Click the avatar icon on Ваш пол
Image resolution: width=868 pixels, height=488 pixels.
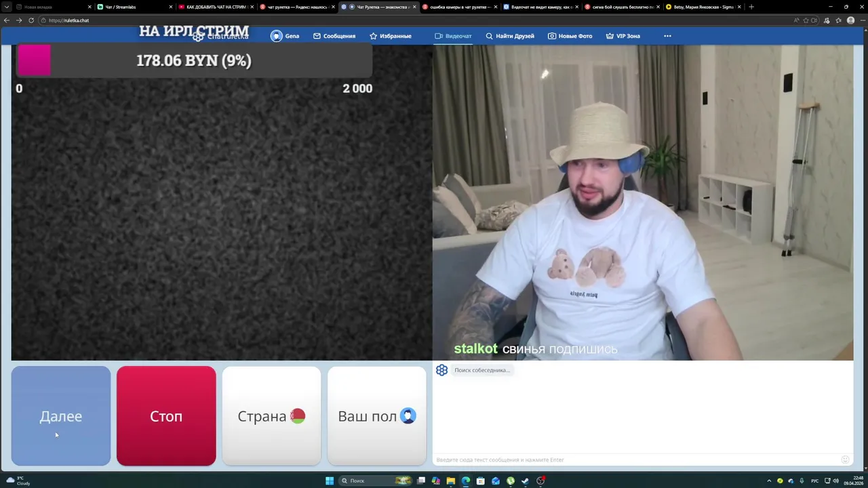[408, 416]
